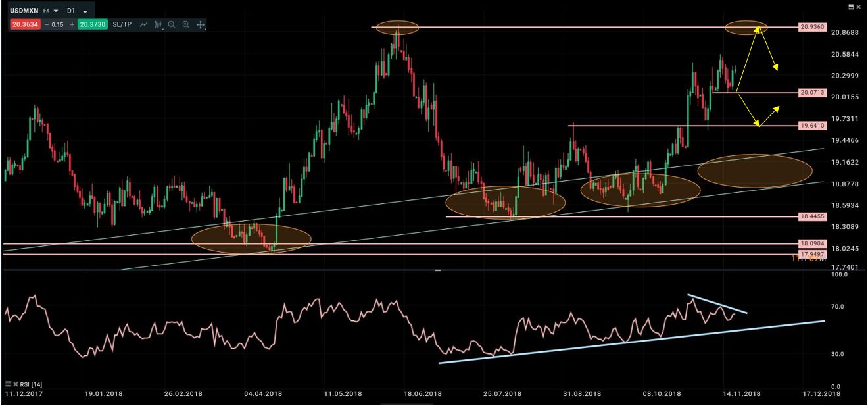This screenshot has height=406, width=868.
Task: Click the 11.12.2017 date on time axis
Action: coord(24,394)
